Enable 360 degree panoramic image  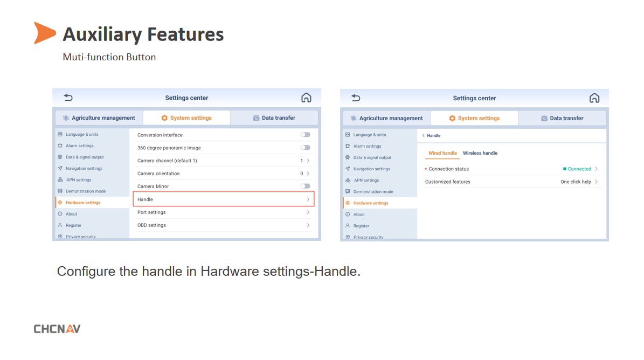tap(305, 147)
